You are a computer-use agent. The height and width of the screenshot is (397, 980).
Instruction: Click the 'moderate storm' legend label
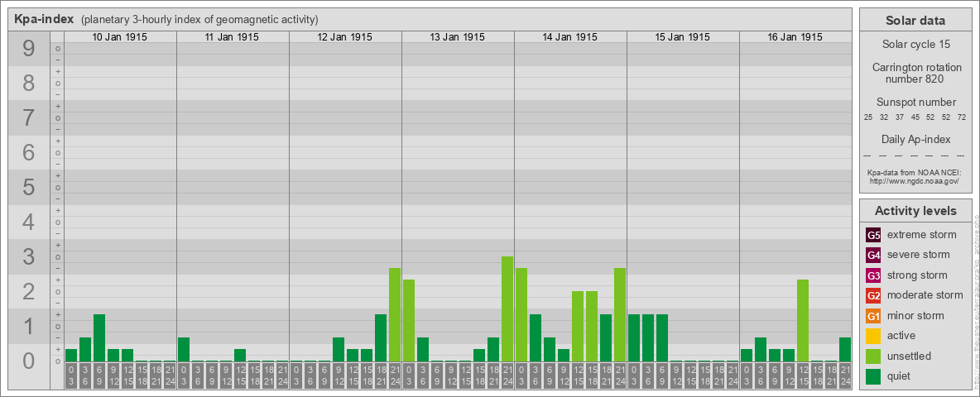[925, 295]
